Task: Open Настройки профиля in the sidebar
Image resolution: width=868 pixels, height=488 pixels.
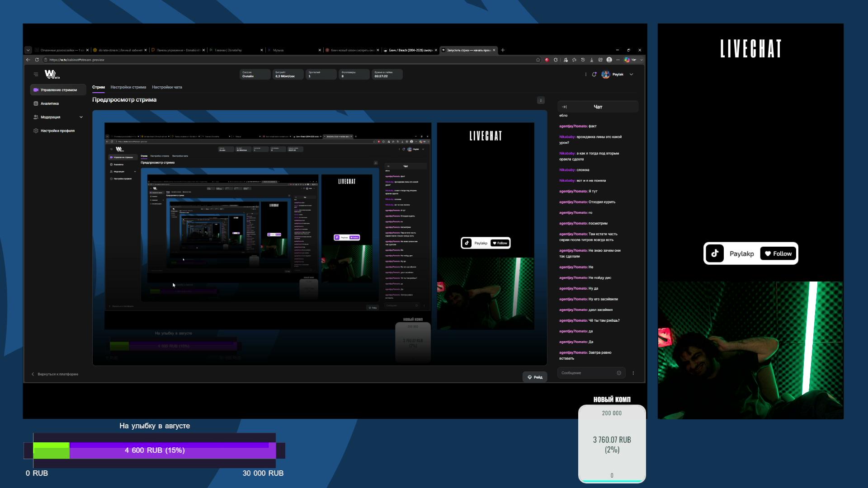Action: point(58,131)
